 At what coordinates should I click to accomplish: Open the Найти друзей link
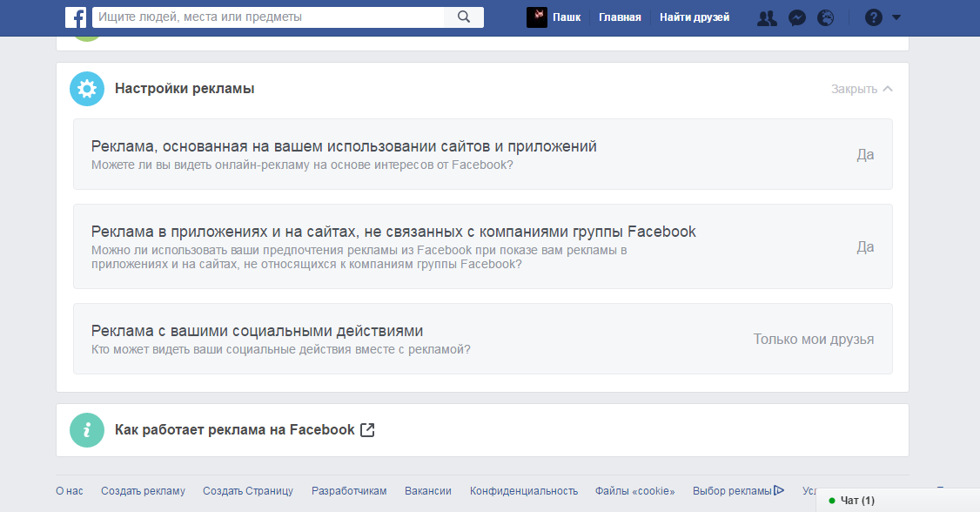(695, 17)
